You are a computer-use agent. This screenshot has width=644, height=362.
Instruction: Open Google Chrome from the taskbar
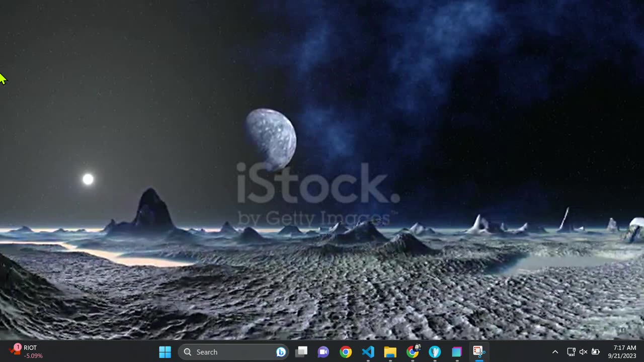pyautogui.click(x=346, y=352)
